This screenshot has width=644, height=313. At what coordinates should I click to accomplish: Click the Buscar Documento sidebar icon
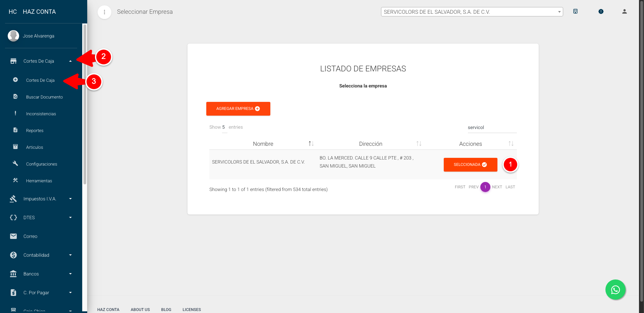pos(15,97)
